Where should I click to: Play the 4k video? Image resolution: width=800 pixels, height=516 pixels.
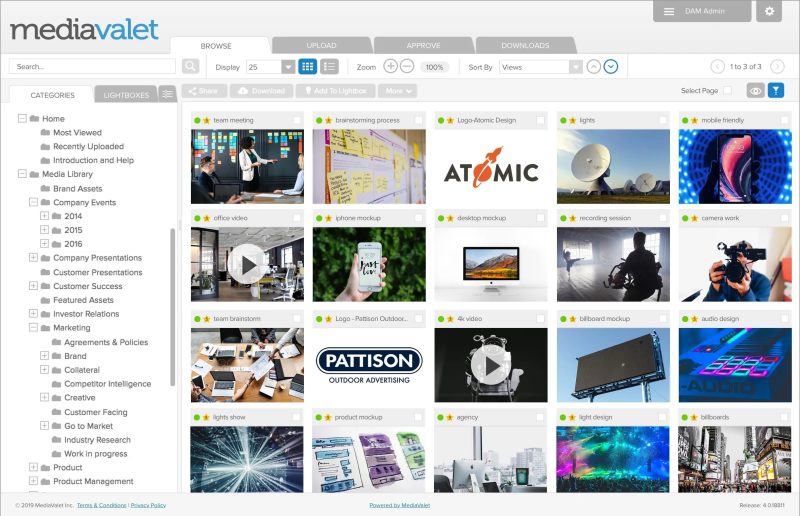click(491, 365)
